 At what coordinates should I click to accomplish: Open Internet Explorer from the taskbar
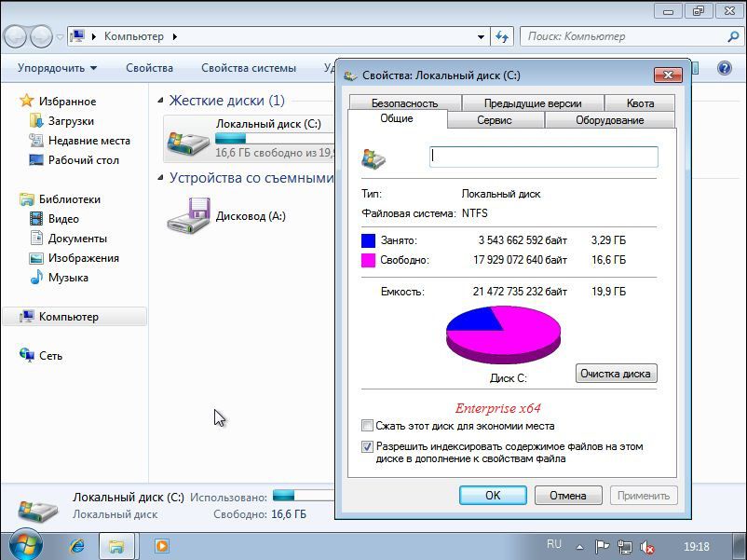(77, 546)
